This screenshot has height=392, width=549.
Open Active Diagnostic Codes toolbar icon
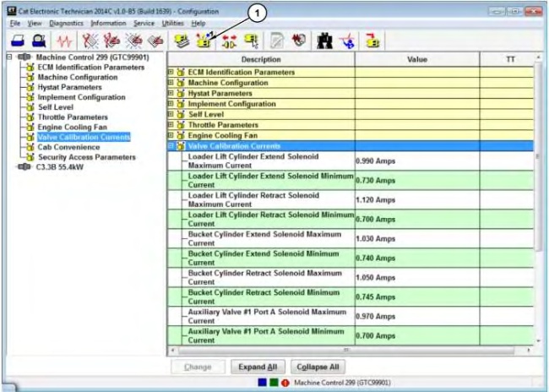90,41
